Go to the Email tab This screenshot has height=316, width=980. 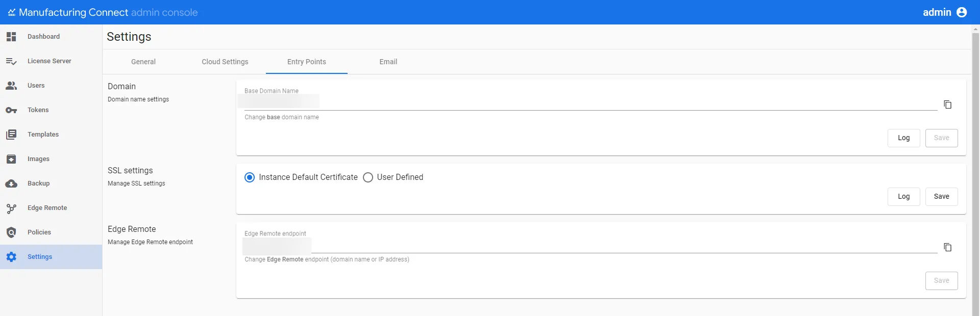tap(388, 62)
